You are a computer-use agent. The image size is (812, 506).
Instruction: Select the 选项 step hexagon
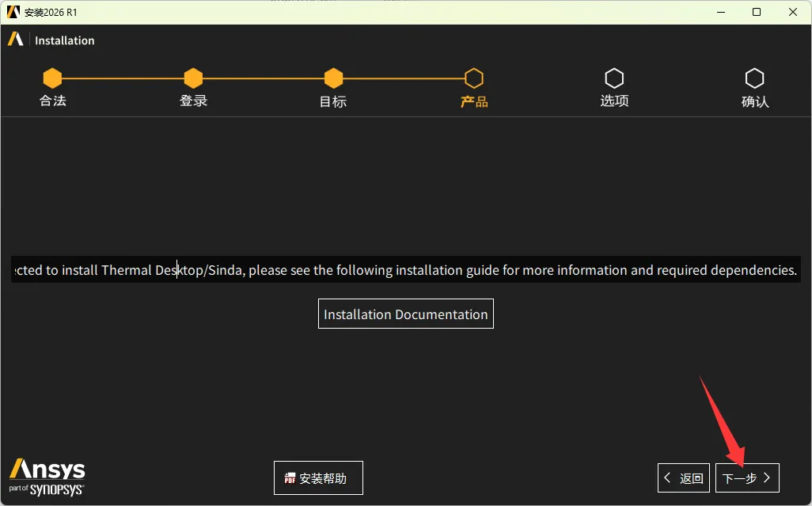coord(614,78)
